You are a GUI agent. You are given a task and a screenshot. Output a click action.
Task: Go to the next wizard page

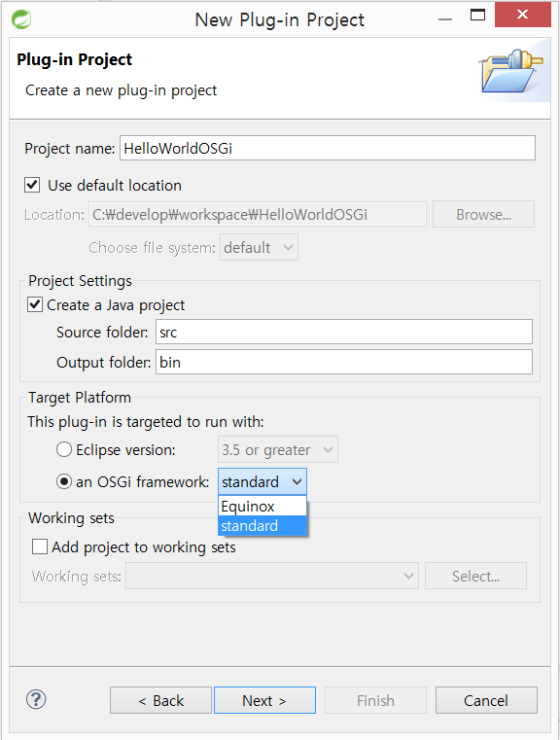[x=264, y=700]
